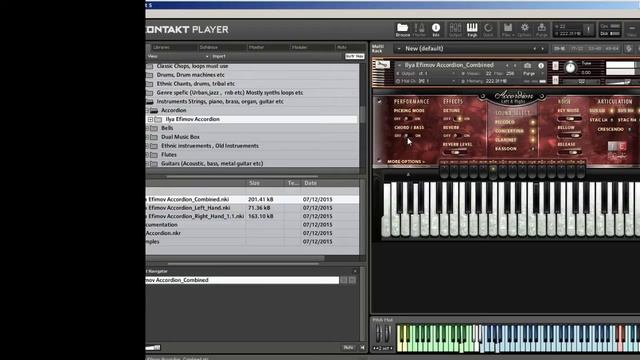Select rack page 01-16 tab

[559, 49]
